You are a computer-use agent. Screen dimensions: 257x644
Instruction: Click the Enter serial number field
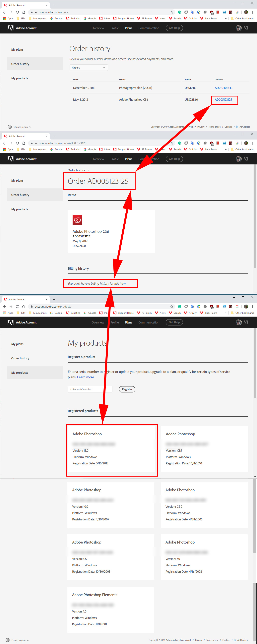[90, 389]
